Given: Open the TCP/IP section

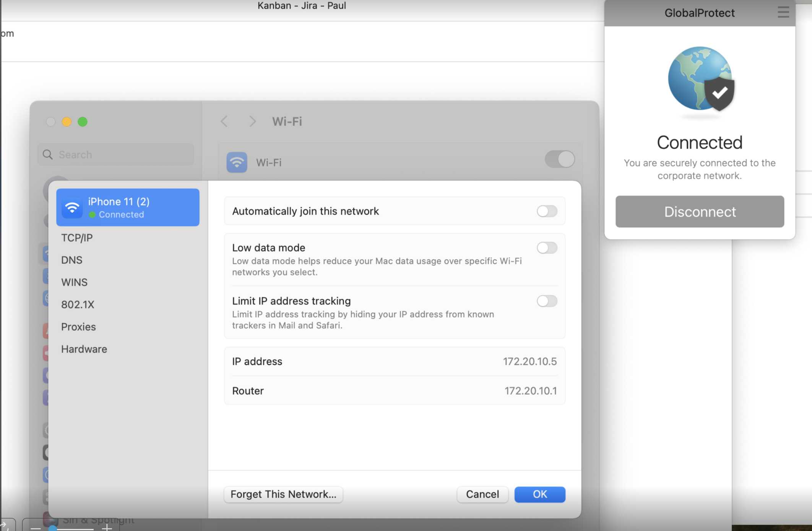Looking at the screenshot, I should pyautogui.click(x=77, y=238).
